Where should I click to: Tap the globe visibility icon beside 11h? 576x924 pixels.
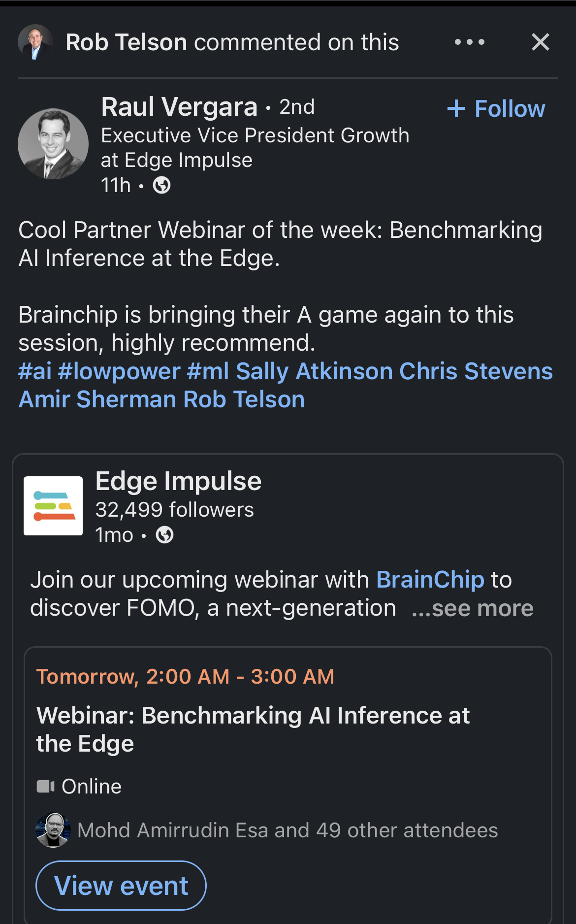(x=162, y=186)
